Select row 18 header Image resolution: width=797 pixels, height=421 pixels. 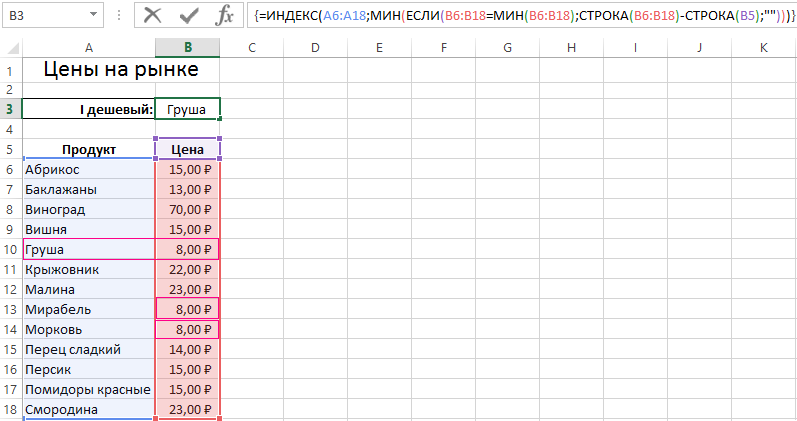(10, 409)
